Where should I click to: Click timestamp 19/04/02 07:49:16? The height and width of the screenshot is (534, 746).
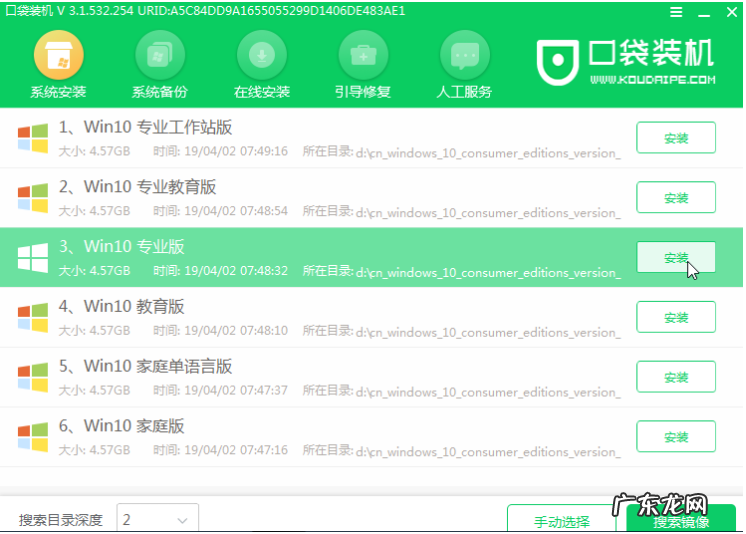tap(236, 151)
